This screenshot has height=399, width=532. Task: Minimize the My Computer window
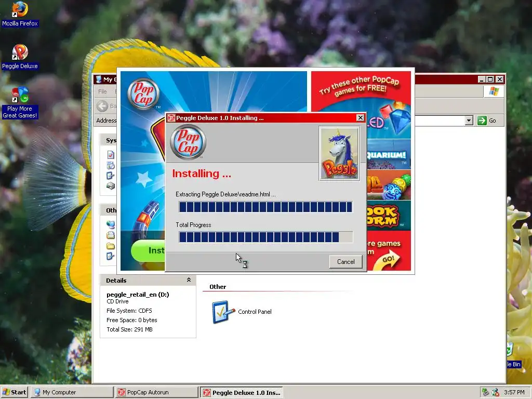482,79
